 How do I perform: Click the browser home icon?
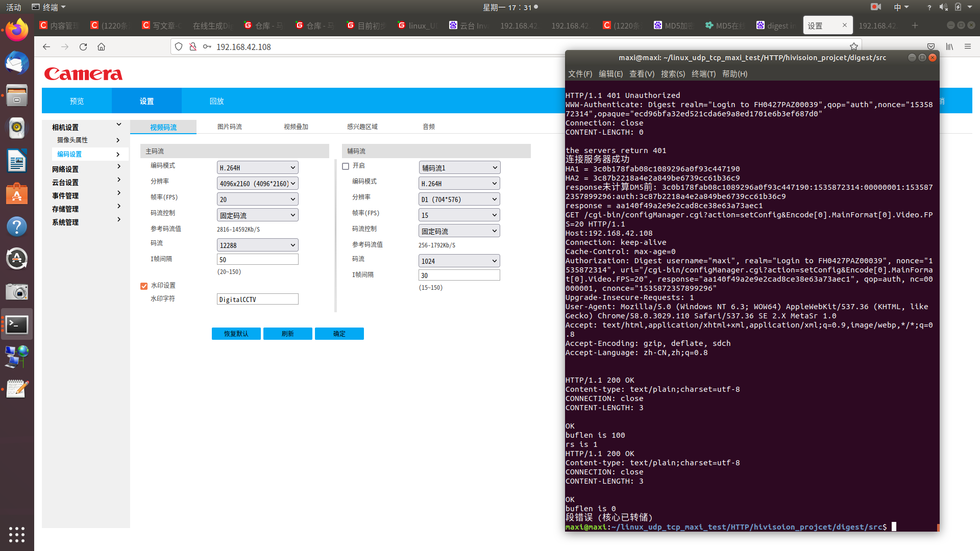pos(101,46)
